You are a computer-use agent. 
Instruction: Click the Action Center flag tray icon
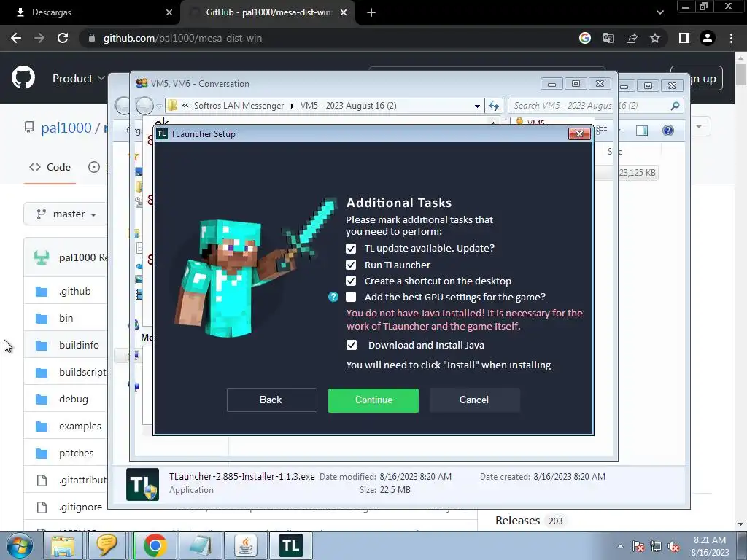click(638, 547)
